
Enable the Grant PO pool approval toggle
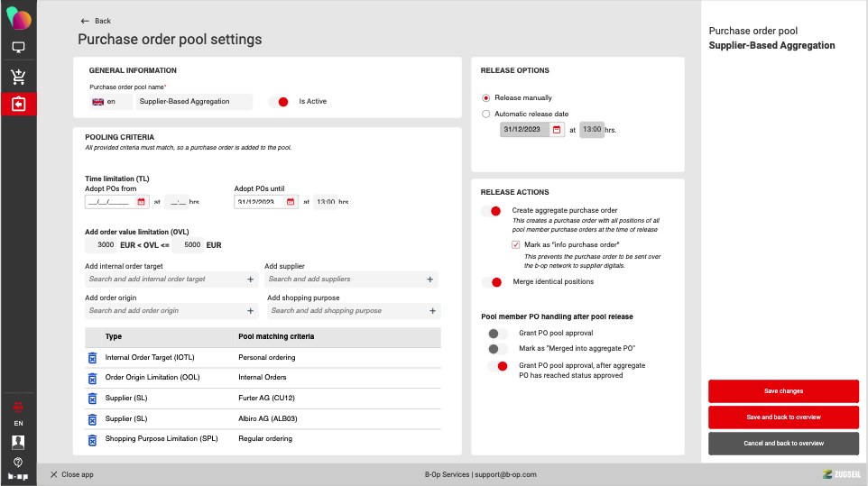click(494, 333)
